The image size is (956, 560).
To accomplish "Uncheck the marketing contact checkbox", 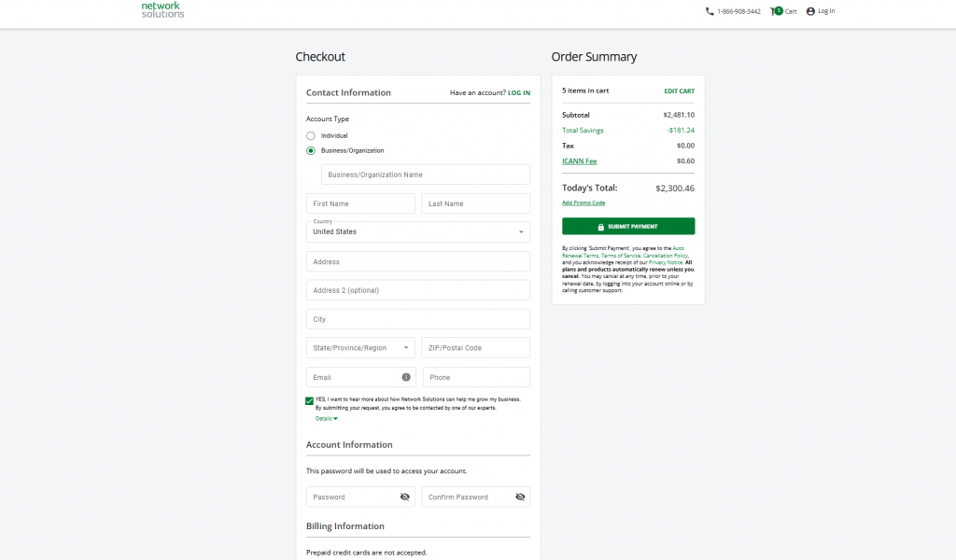I will pos(310,400).
